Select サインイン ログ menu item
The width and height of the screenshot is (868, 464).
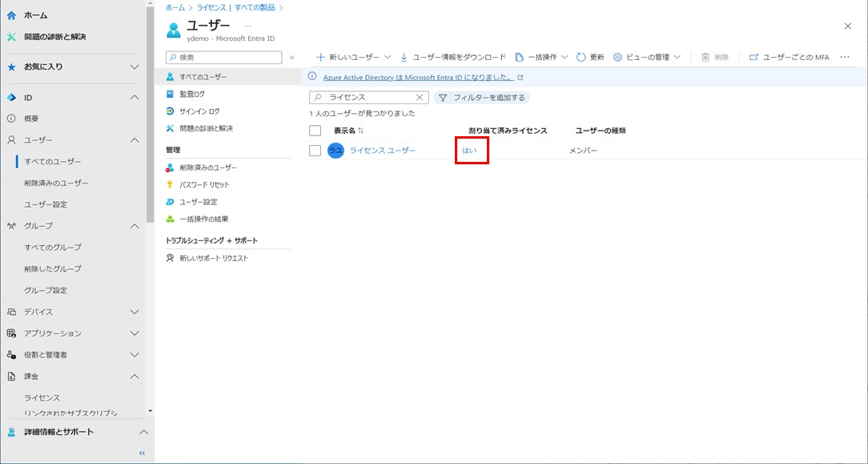(x=199, y=111)
